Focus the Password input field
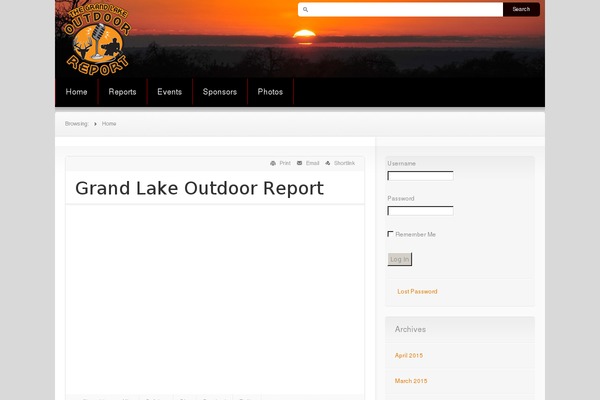This screenshot has width=600, height=400. point(420,211)
